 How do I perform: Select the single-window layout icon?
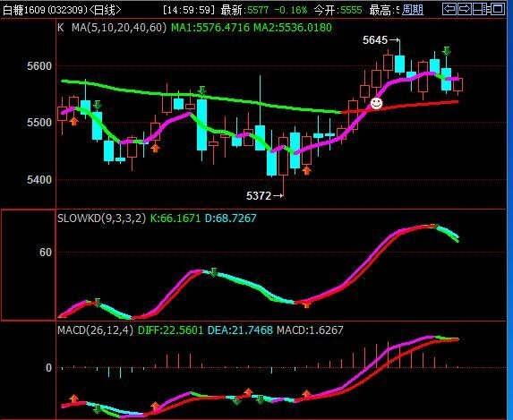tap(499, 9)
